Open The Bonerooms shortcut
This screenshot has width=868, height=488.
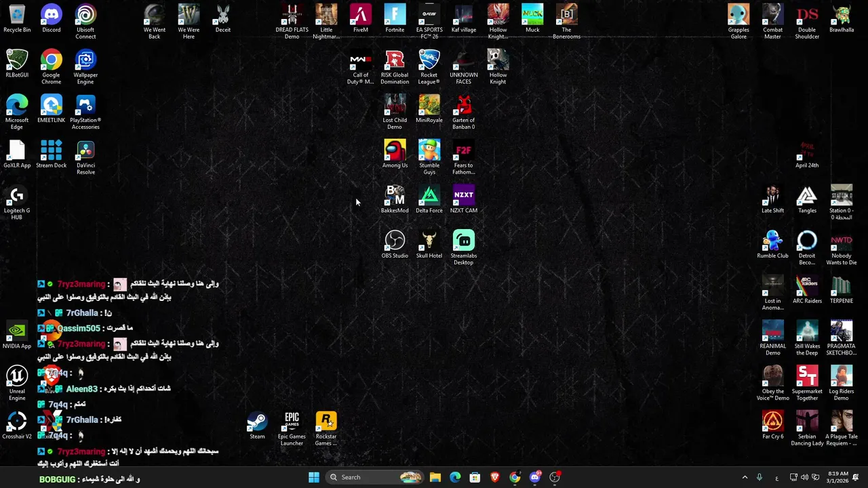coord(567,22)
